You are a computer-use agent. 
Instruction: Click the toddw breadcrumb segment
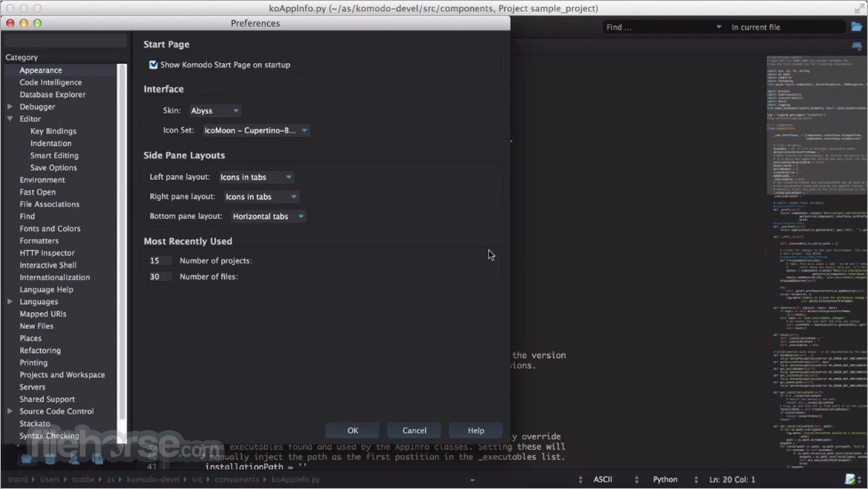point(83,479)
